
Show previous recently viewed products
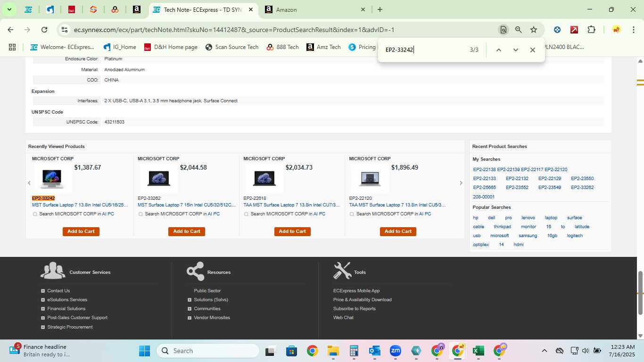tap(29, 183)
